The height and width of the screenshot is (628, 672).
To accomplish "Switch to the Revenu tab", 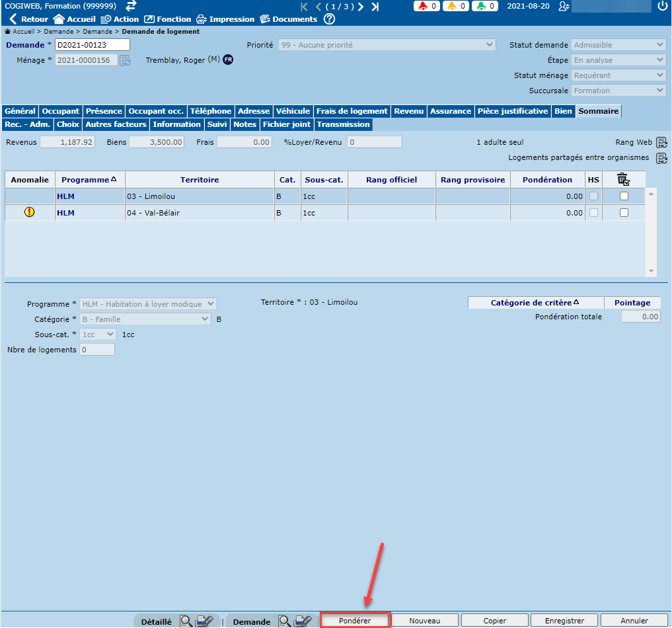I will (x=409, y=111).
